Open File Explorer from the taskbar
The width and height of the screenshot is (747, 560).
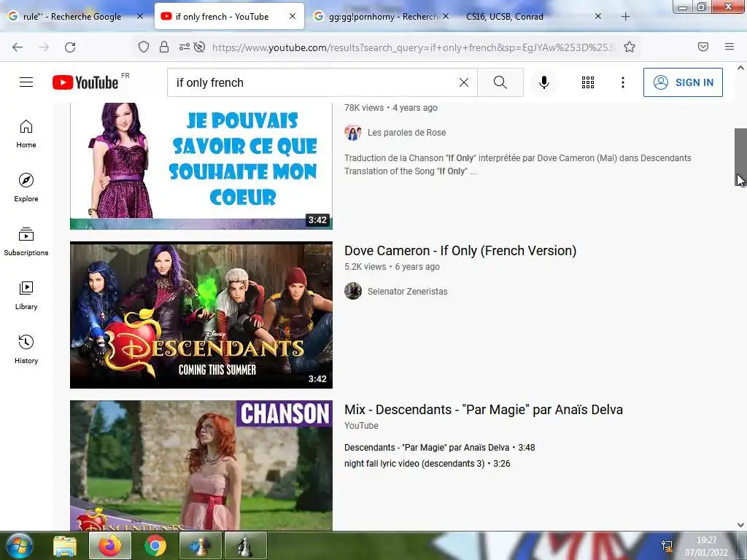[65, 545]
